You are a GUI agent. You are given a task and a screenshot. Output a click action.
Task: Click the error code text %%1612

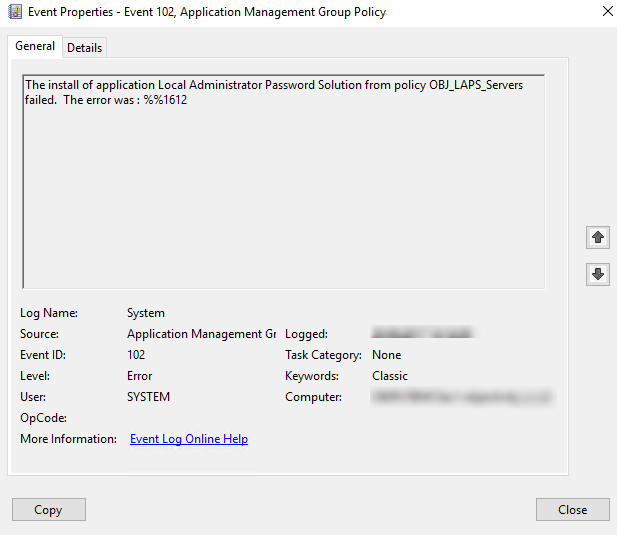tap(165, 100)
